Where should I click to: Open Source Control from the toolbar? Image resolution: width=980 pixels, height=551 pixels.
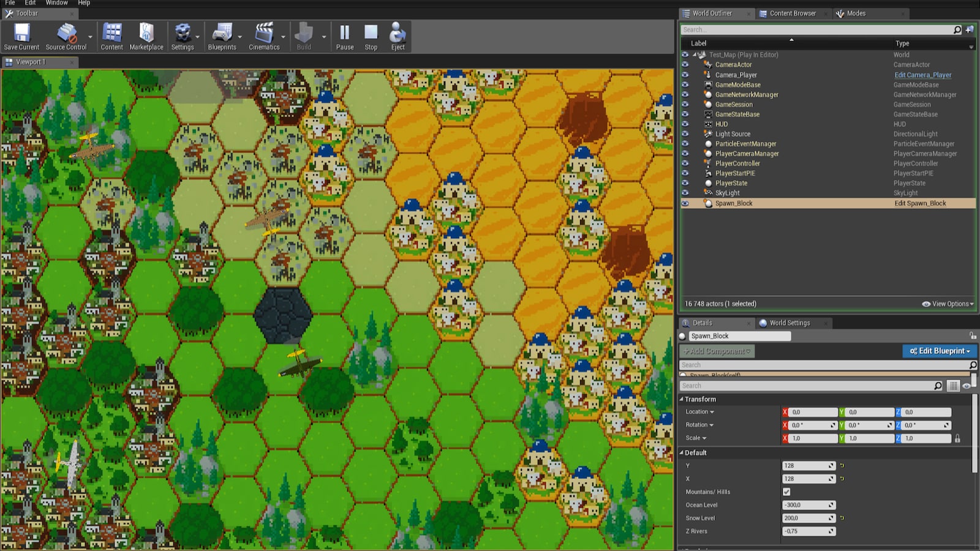pos(66,37)
